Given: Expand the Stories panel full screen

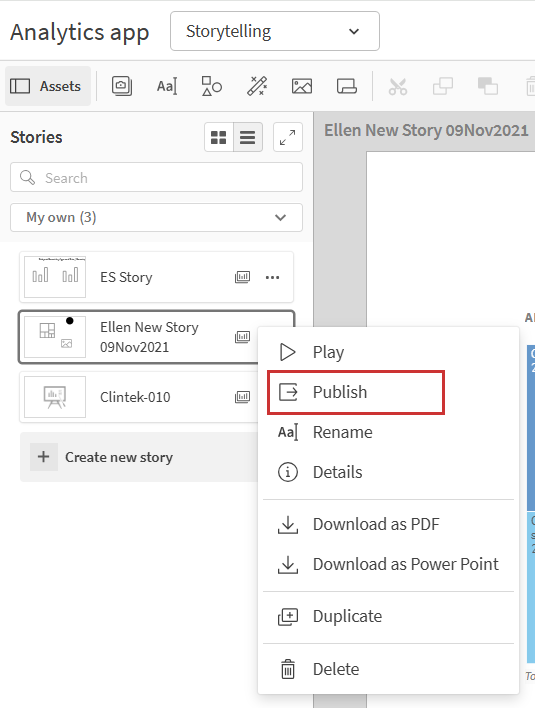Looking at the screenshot, I should tap(288, 137).
